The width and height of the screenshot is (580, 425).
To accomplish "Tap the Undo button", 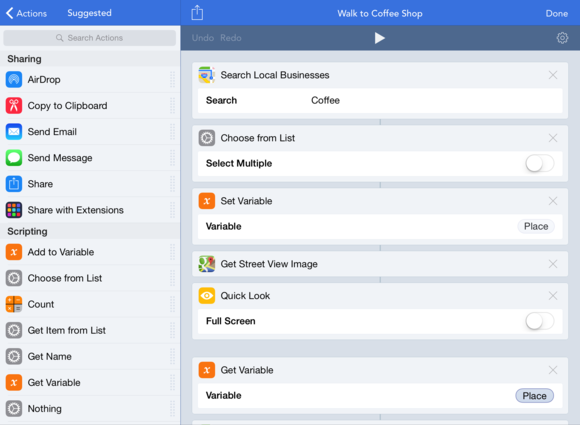I will pos(203,38).
